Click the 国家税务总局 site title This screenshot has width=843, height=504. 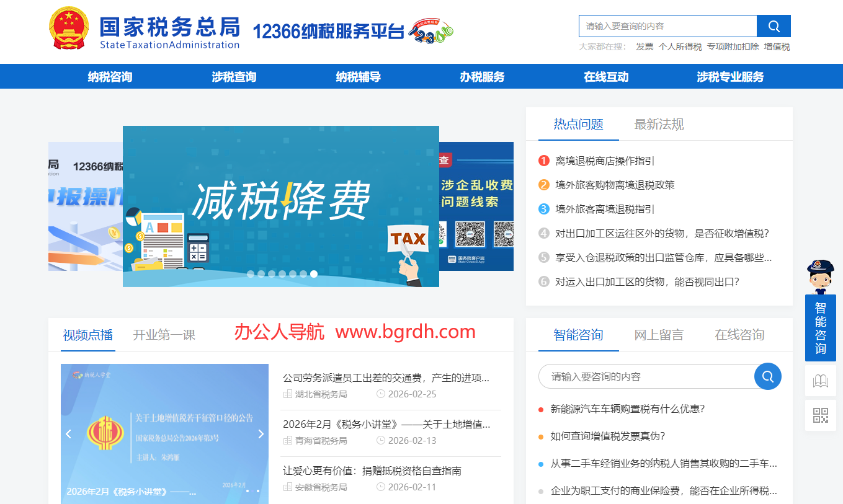pos(169,26)
